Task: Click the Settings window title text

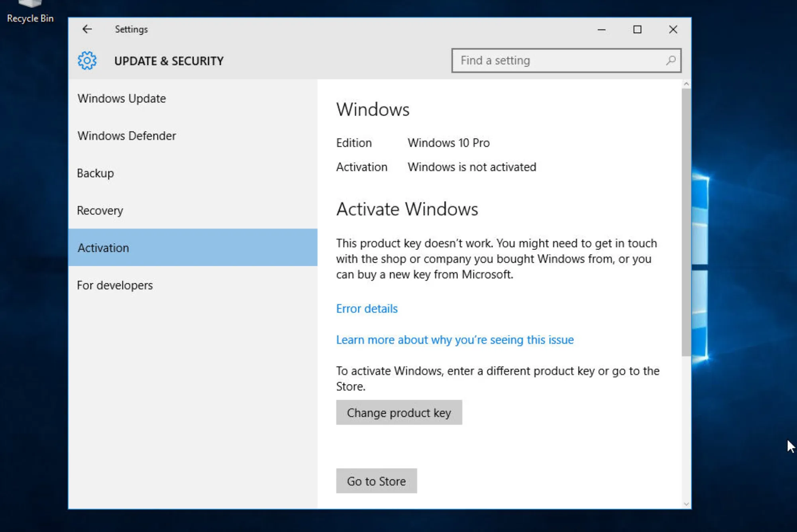Action: (x=131, y=29)
